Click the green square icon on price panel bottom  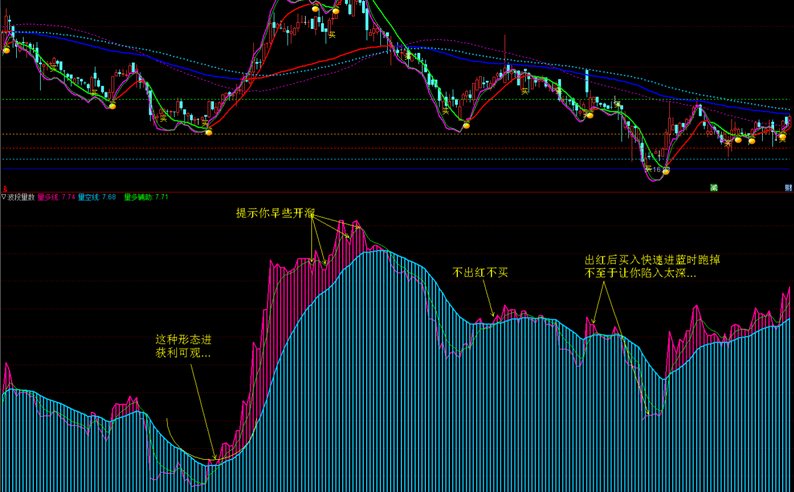(714, 188)
